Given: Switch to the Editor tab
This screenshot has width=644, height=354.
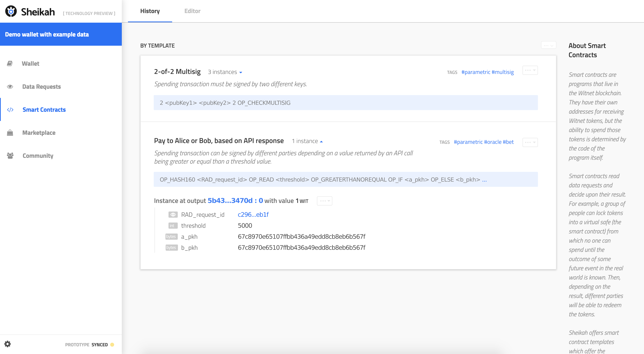Looking at the screenshot, I should (192, 11).
